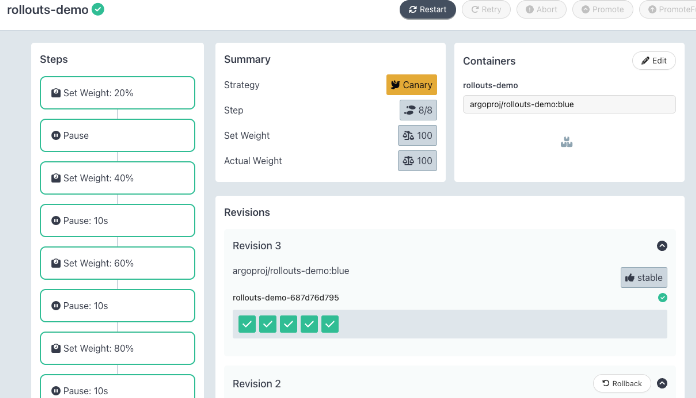Viewport: 696px width, 398px height.
Task: Click the Retry button
Action: (x=486, y=9)
